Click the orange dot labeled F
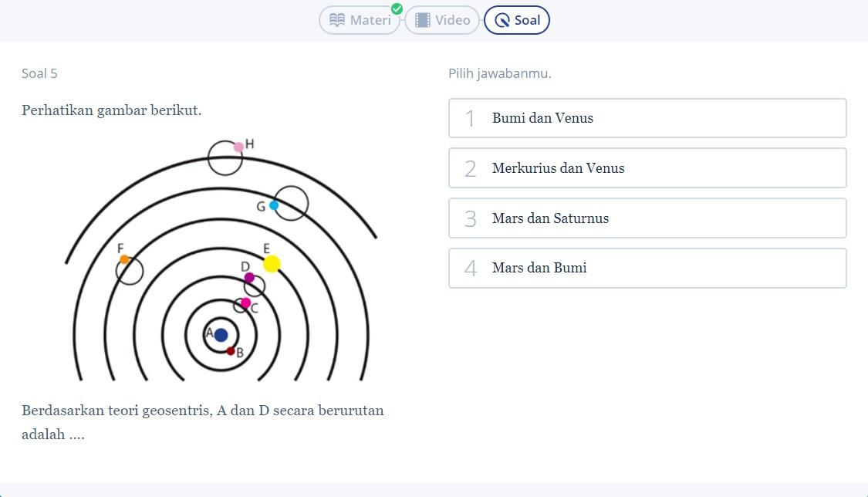Screen dimensions: 868x497 pos(124,259)
